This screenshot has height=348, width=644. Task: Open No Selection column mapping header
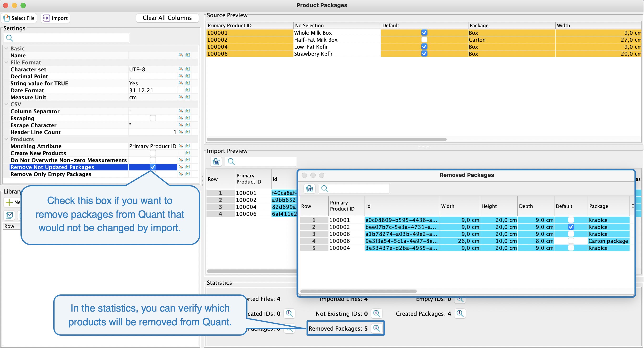click(x=337, y=25)
